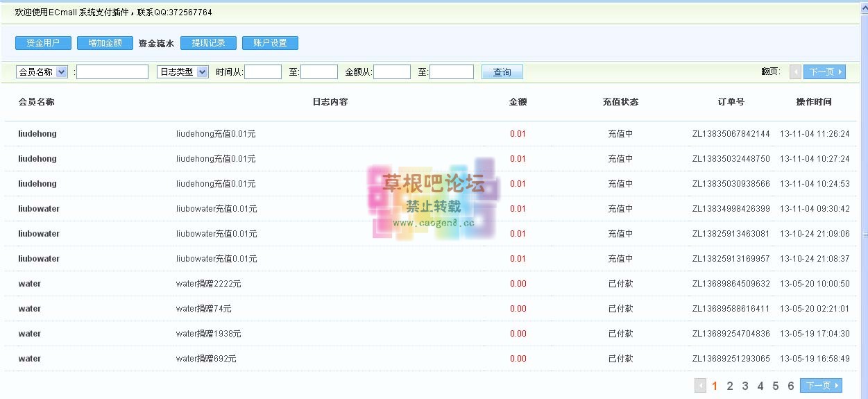Go to page 2
This screenshot has height=399, width=868.
730,387
